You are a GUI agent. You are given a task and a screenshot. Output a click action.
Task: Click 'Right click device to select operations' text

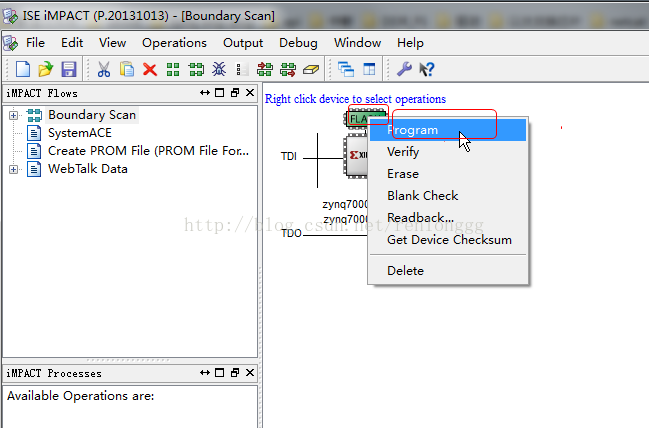click(x=355, y=99)
